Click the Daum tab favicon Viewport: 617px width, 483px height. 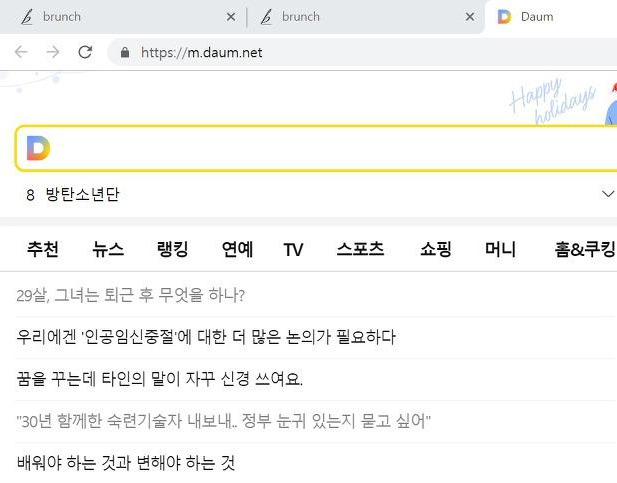pos(504,17)
